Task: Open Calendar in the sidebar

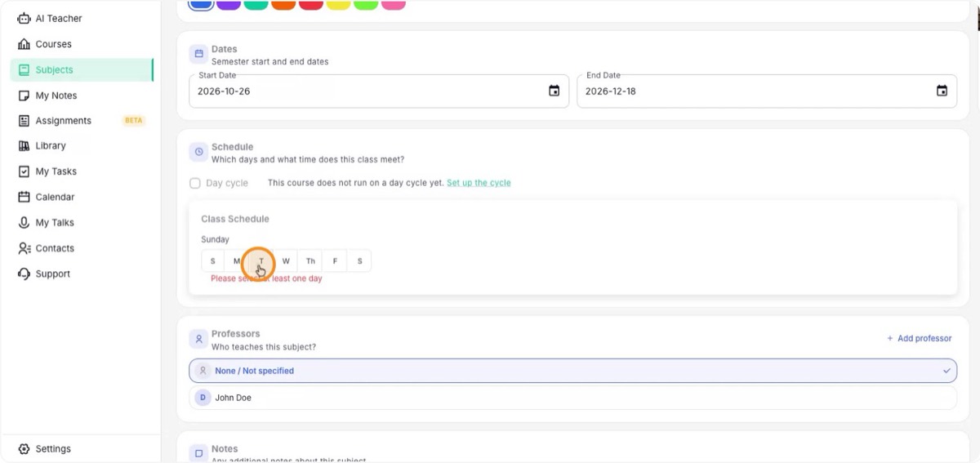Action: click(x=82, y=197)
